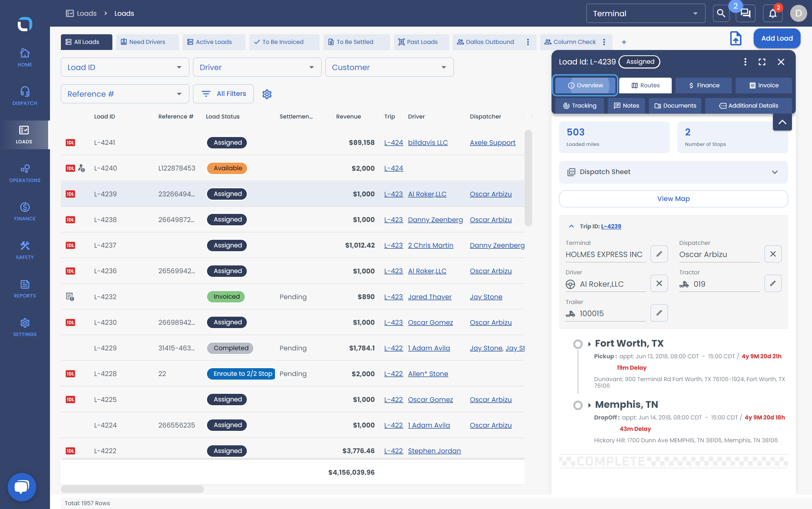This screenshot has height=509, width=812.
Task: Switch to the To Be Invoiced tab
Action: [284, 42]
